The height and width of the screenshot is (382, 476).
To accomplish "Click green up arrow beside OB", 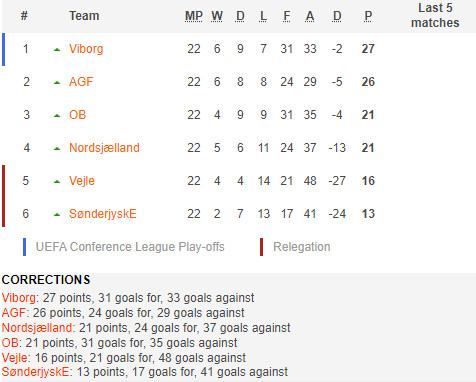I will tap(57, 116).
